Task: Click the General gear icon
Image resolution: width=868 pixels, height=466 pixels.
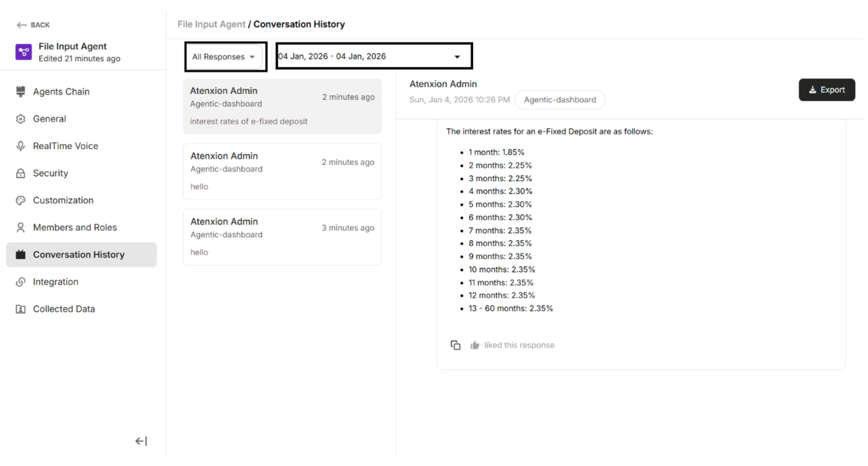Action: coord(21,119)
